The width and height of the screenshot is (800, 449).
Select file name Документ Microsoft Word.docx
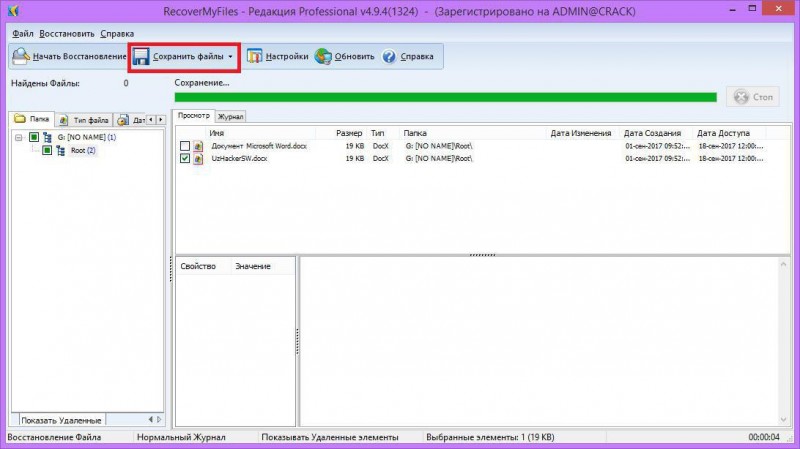point(259,146)
